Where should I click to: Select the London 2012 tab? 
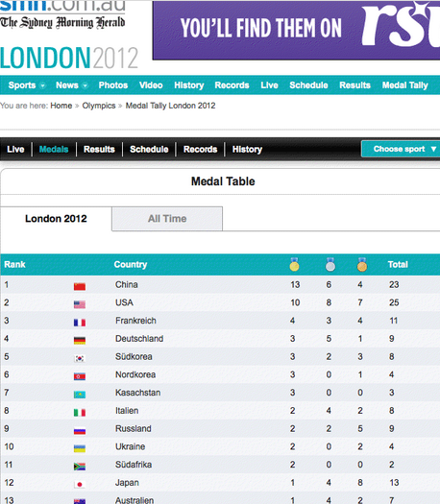click(56, 219)
